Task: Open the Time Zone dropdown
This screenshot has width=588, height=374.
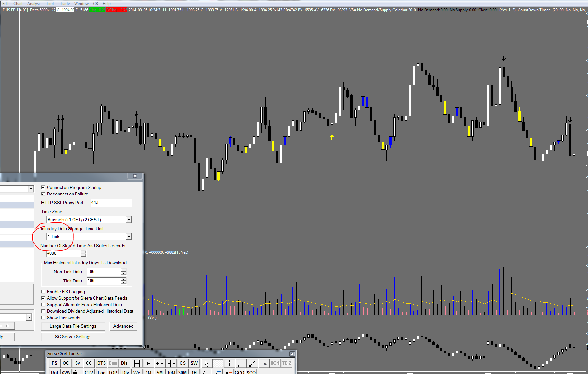Action: 129,220
